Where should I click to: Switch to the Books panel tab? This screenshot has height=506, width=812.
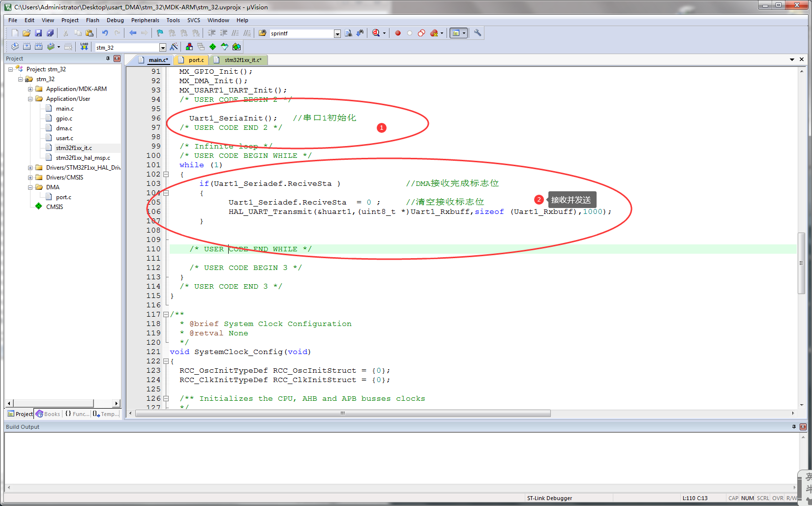tap(48, 414)
